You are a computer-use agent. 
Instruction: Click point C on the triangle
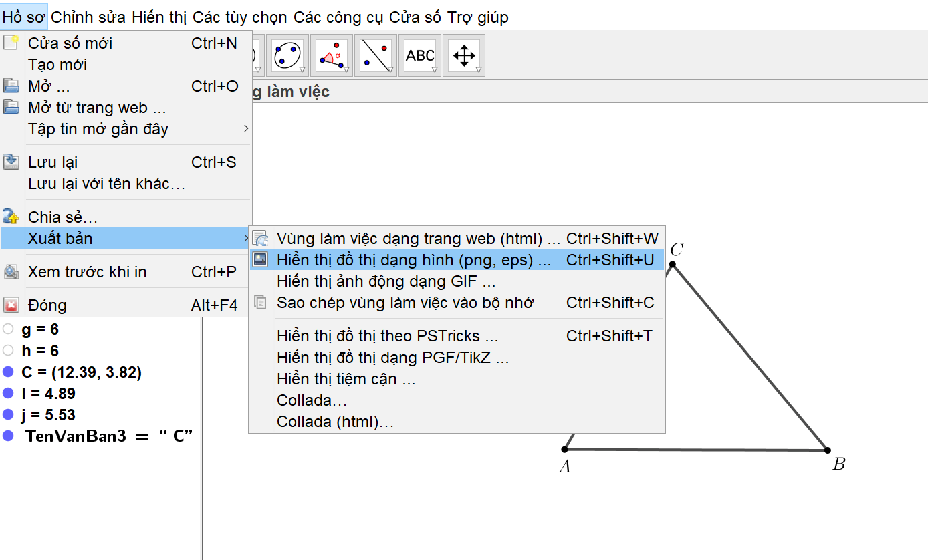pyautogui.click(x=673, y=265)
